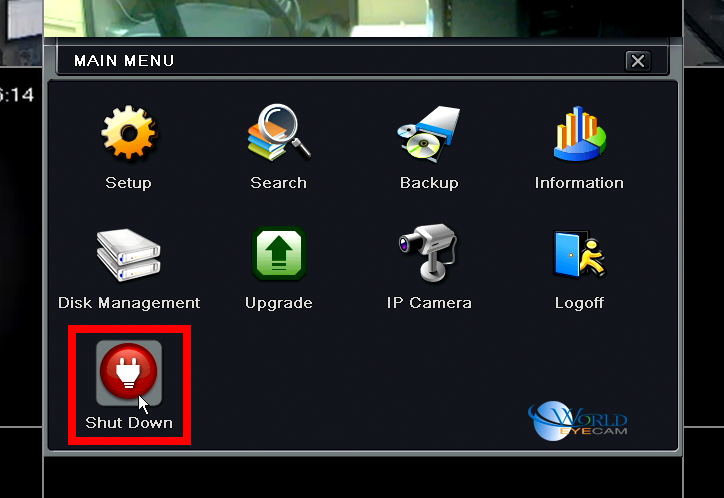The height and width of the screenshot is (498, 724).
Task: Click the red Shut Down plug icon
Action: click(129, 373)
